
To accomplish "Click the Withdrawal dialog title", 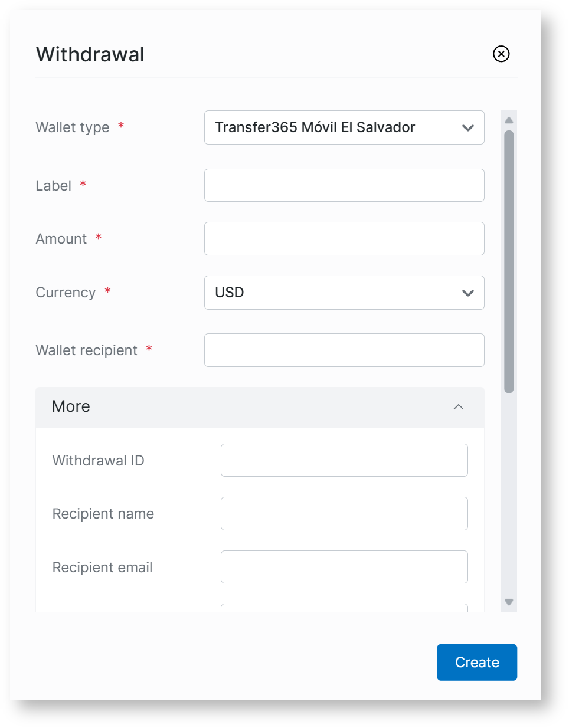I will click(90, 54).
